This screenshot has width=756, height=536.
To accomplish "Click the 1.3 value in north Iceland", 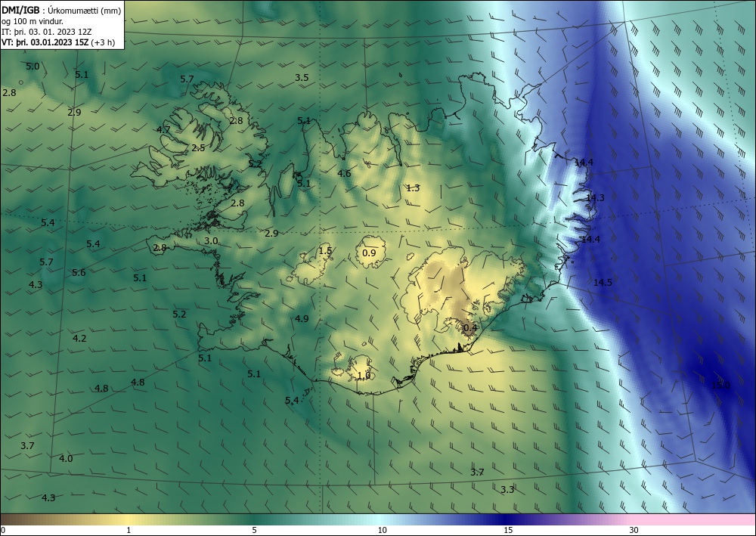I will pos(414,188).
